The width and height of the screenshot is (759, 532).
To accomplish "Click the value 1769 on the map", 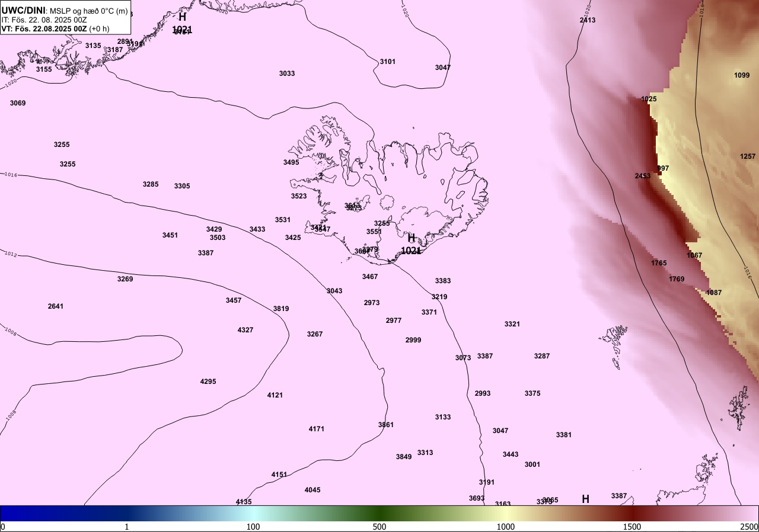I will [x=677, y=279].
